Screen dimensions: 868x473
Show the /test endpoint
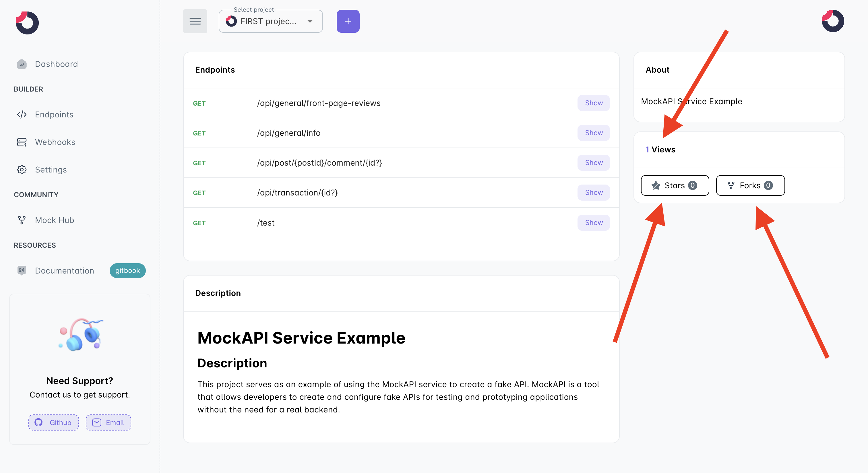pos(593,223)
